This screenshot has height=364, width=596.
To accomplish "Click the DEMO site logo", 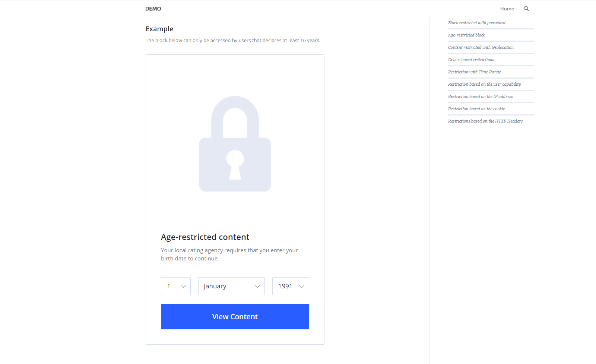I will click(x=153, y=9).
